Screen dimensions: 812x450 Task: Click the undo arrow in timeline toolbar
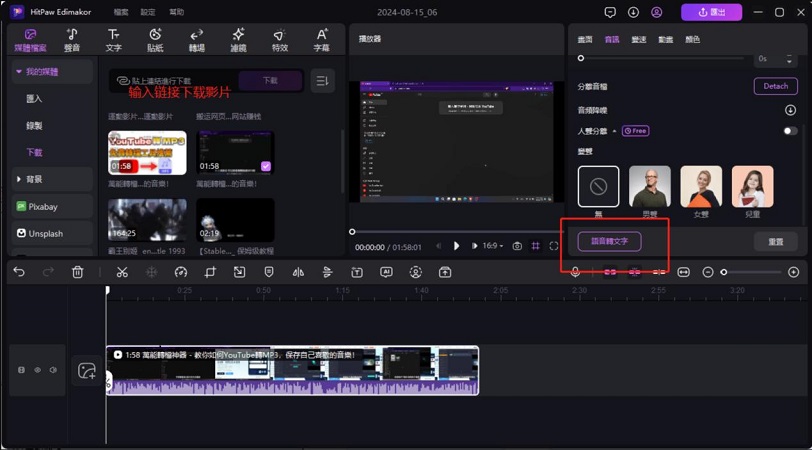(19, 272)
